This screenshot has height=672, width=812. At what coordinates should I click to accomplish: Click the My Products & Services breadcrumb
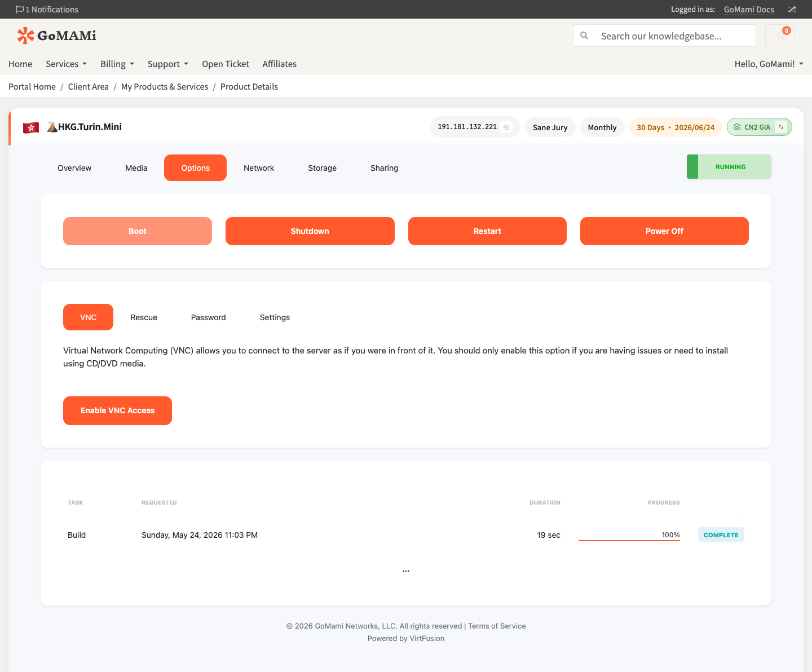coord(165,87)
